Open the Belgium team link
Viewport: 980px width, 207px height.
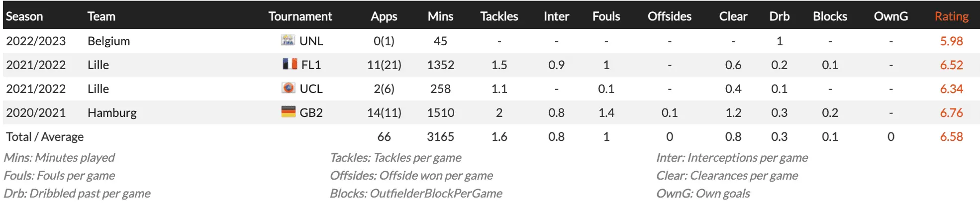[x=108, y=41]
